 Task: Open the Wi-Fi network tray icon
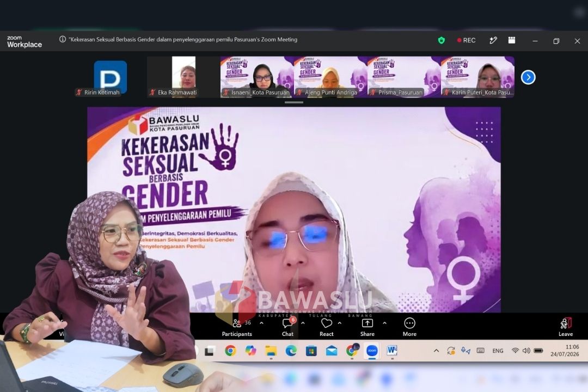tap(516, 351)
